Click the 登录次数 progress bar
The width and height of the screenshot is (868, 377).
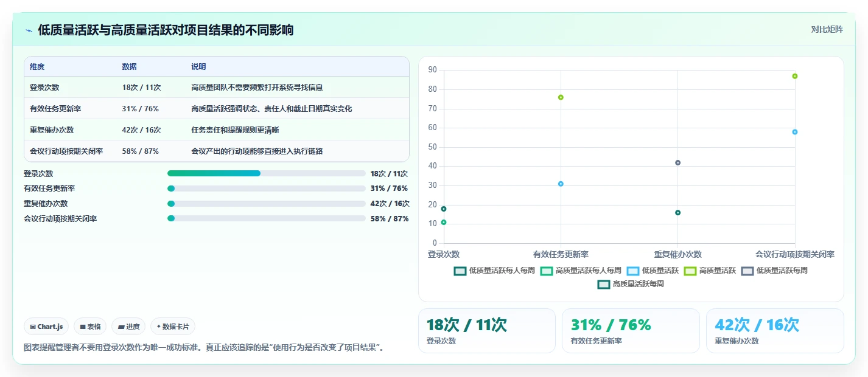click(x=267, y=173)
